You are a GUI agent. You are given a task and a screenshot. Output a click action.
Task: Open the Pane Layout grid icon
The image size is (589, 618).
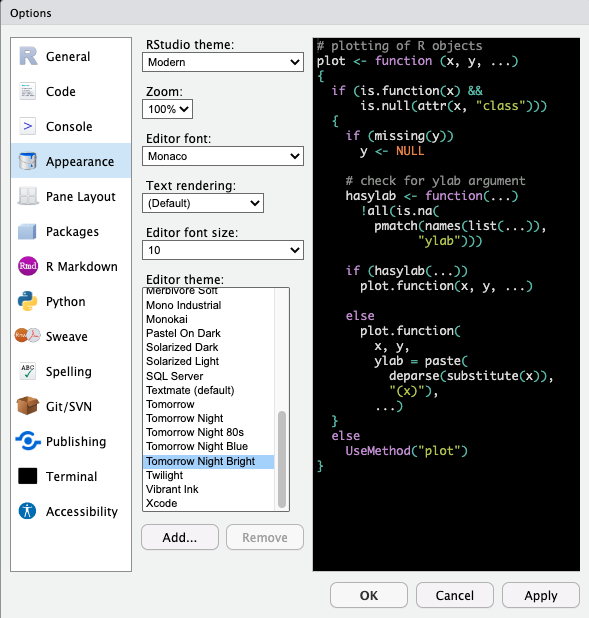pos(28,196)
